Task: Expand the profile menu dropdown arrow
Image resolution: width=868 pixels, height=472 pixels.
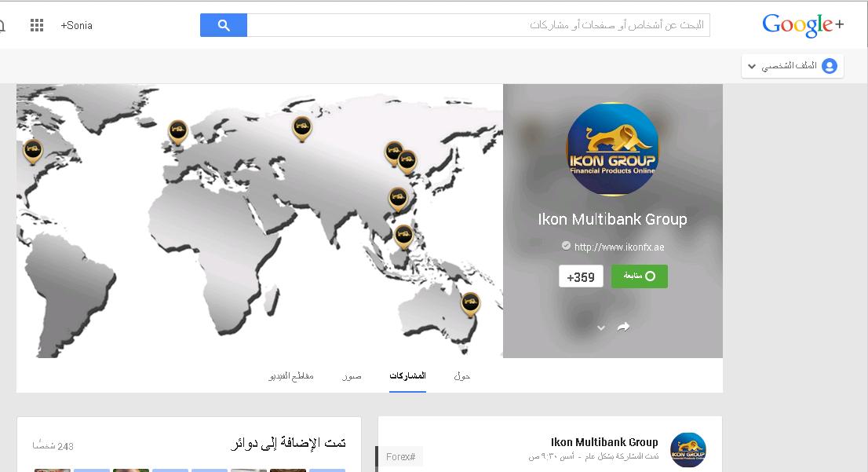Action: point(752,67)
